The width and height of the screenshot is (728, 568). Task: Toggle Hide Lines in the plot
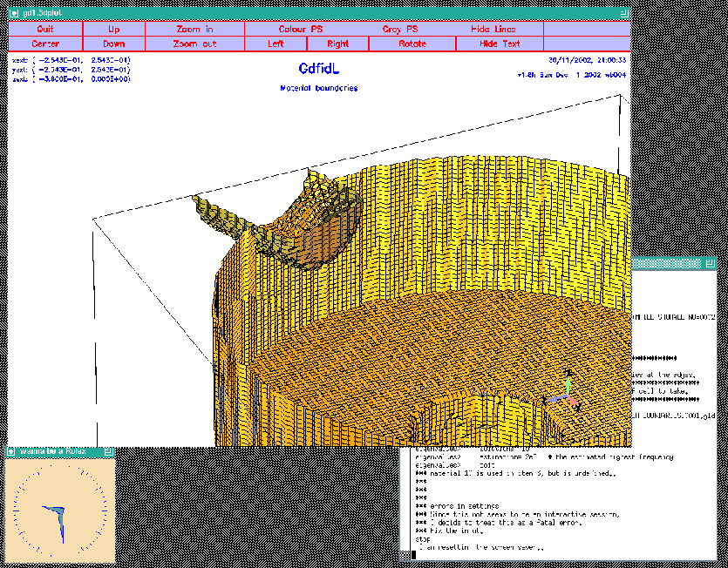(493, 29)
